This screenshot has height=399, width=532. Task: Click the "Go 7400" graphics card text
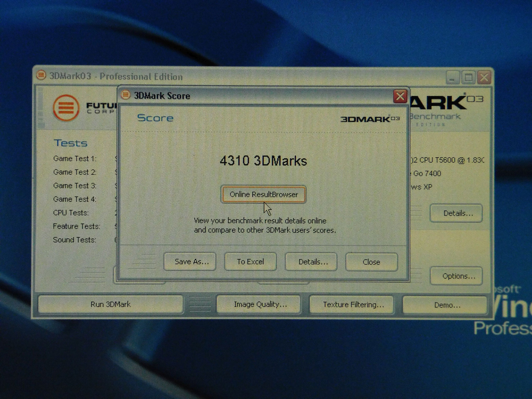[x=427, y=174]
